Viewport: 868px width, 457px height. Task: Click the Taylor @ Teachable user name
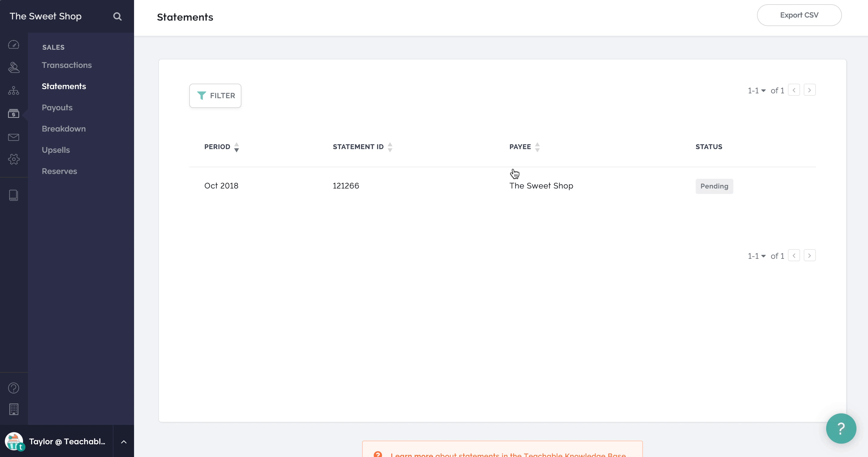(67, 442)
